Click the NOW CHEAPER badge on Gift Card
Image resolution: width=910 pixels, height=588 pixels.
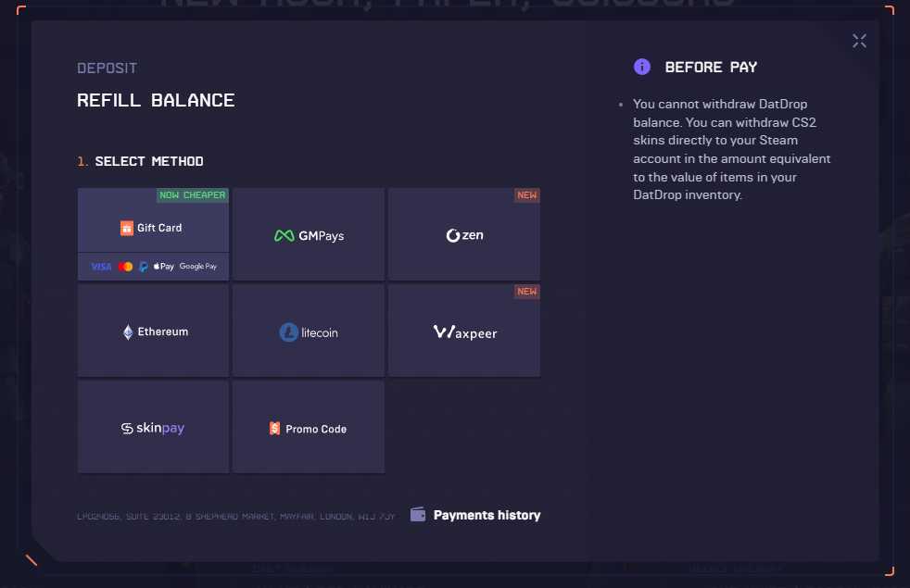193,194
